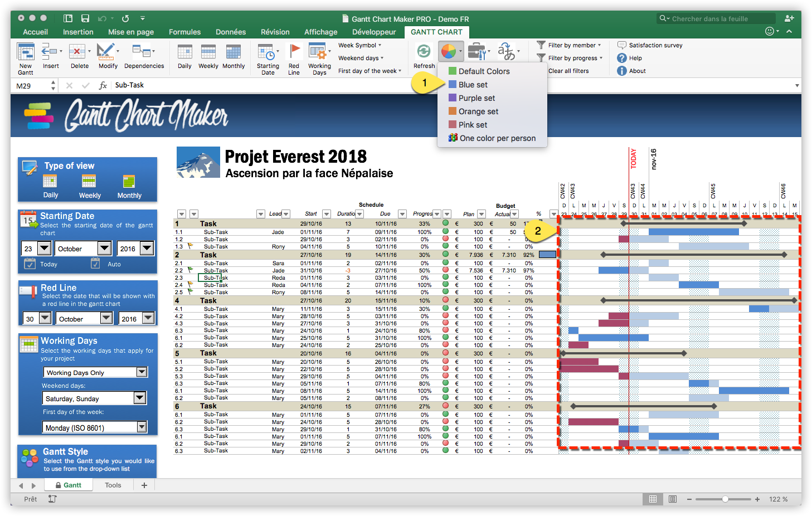Click the color palette pie icon
The width and height of the screenshot is (812, 516).
pos(448,52)
